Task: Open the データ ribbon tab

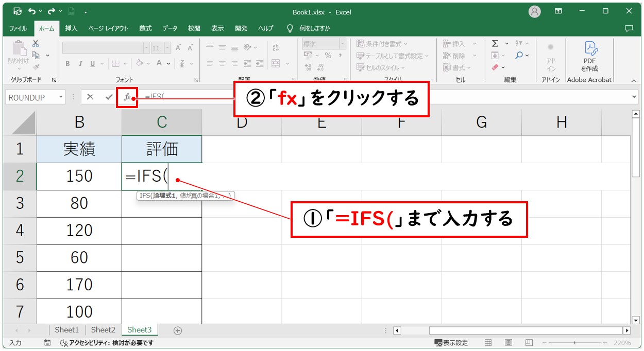Action: point(170,28)
